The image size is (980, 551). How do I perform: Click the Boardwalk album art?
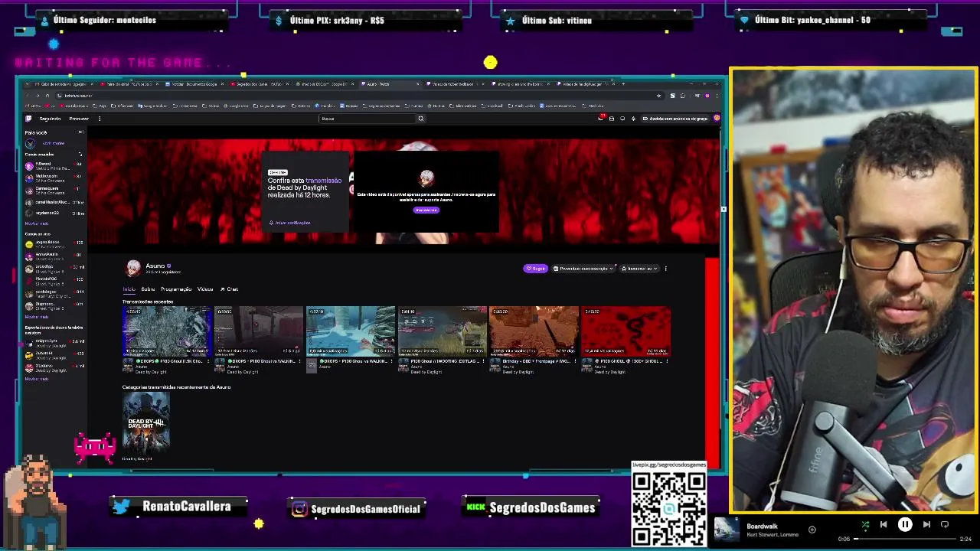(x=727, y=530)
